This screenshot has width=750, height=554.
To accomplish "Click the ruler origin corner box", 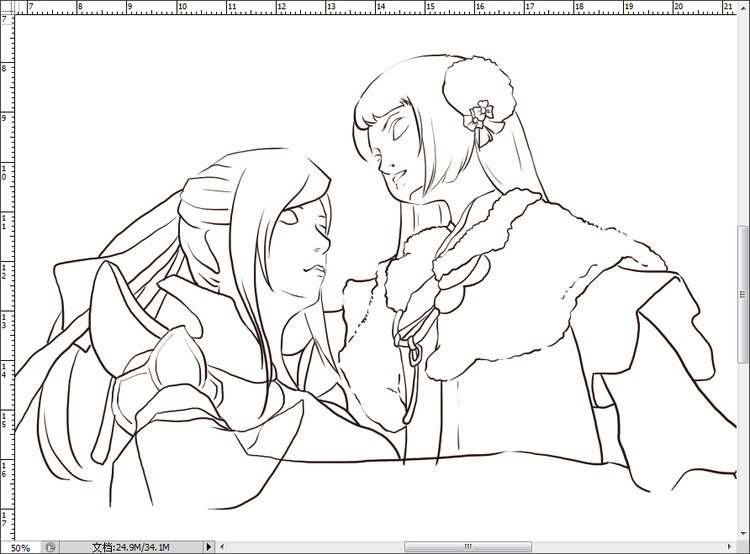I will click(7, 7).
